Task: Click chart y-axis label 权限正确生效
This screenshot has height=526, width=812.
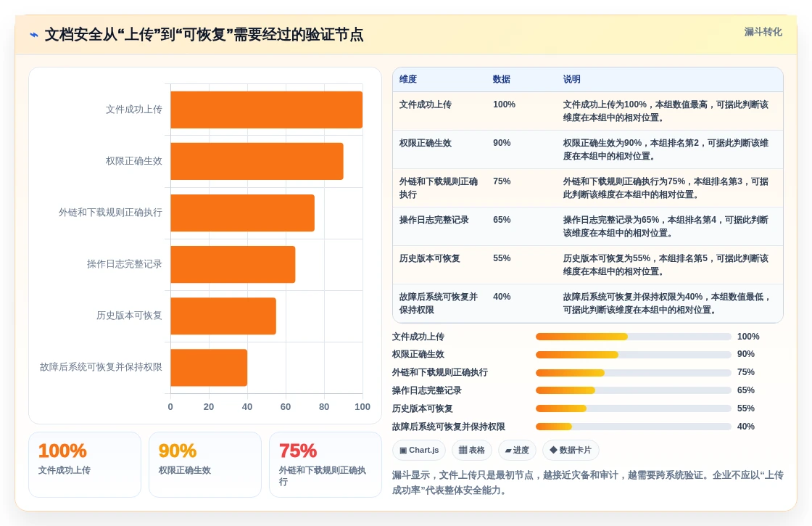Action: [133, 161]
